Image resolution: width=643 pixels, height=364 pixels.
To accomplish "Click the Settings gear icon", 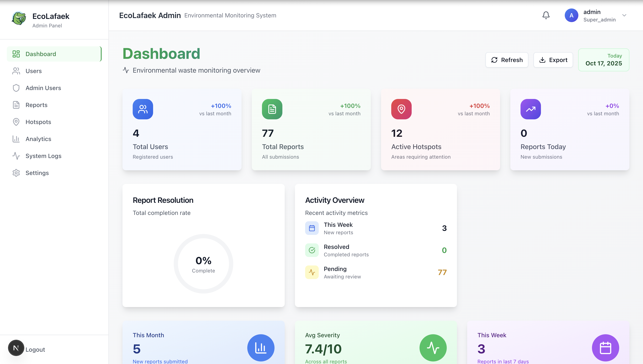I will point(16,173).
